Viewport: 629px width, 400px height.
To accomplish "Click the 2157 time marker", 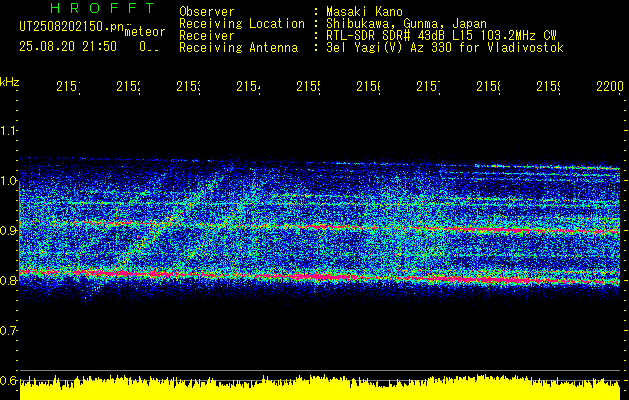I will (428, 87).
